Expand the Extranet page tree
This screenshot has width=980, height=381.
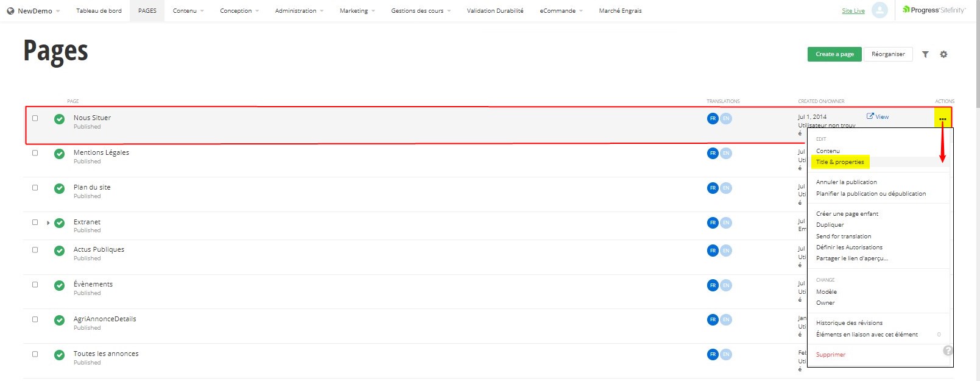pyautogui.click(x=48, y=223)
